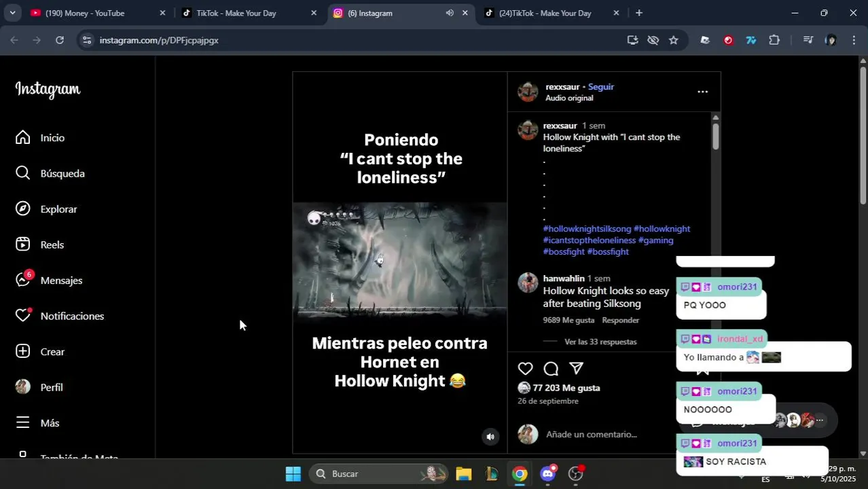This screenshot has height=489, width=868.
Task: Mute the Instagram tab via its speaker icon
Action: pyautogui.click(x=449, y=13)
